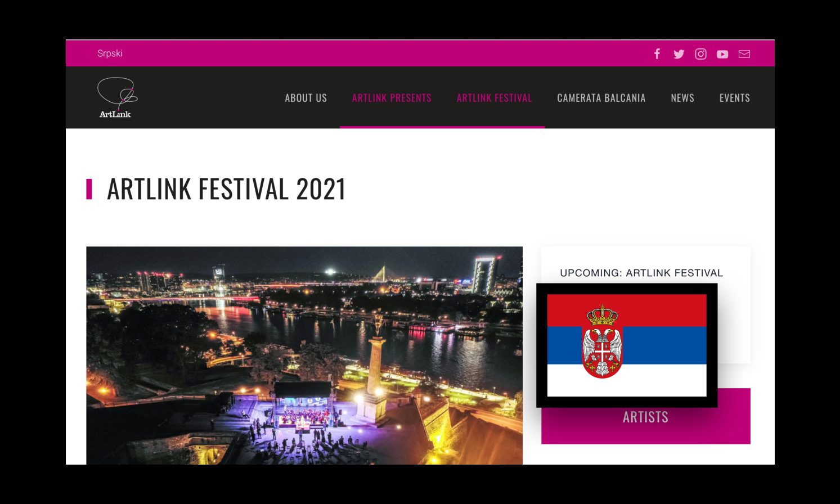
Task: Open the Instagram social icon
Action: [x=700, y=54]
